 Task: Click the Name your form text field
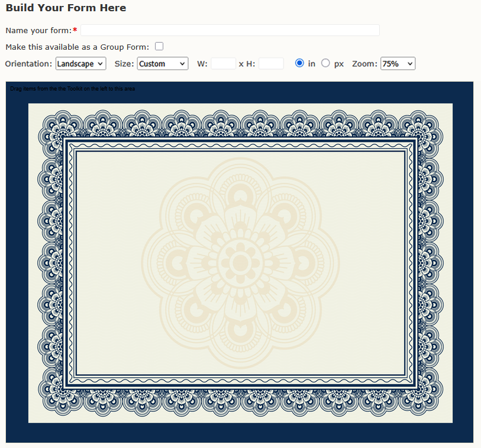click(x=230, y=30)
